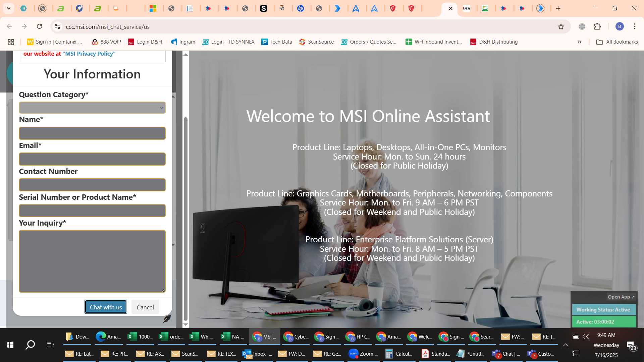The height and width of the screenshot is (362, 644).
Task: Open All Bookmarks folder
Action: [x=617, y=42]
